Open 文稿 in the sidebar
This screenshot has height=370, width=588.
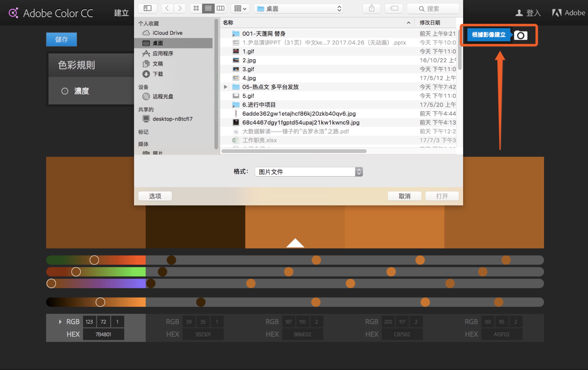[x=173, y=63]
